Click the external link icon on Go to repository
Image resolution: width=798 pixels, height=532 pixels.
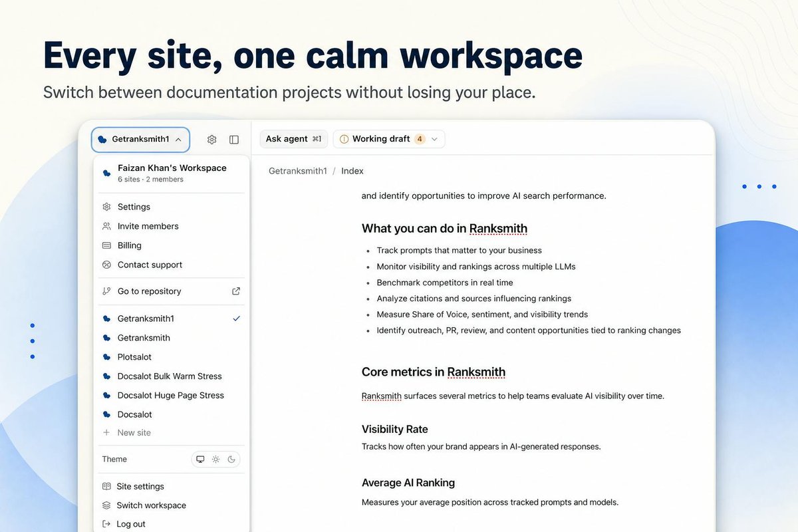coord(235,291)
